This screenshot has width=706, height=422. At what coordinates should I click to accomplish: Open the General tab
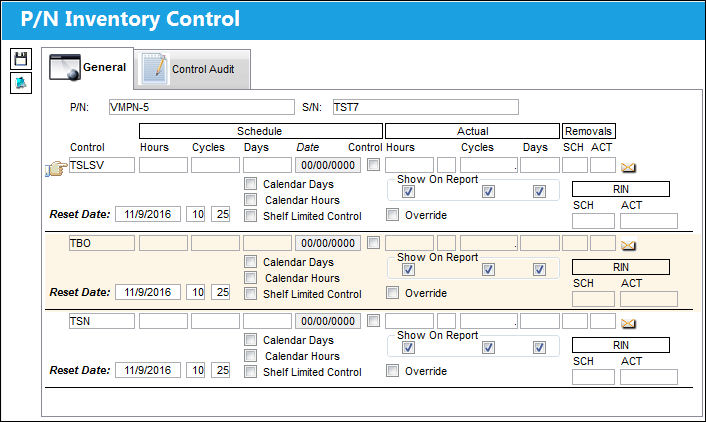(88, 68)
